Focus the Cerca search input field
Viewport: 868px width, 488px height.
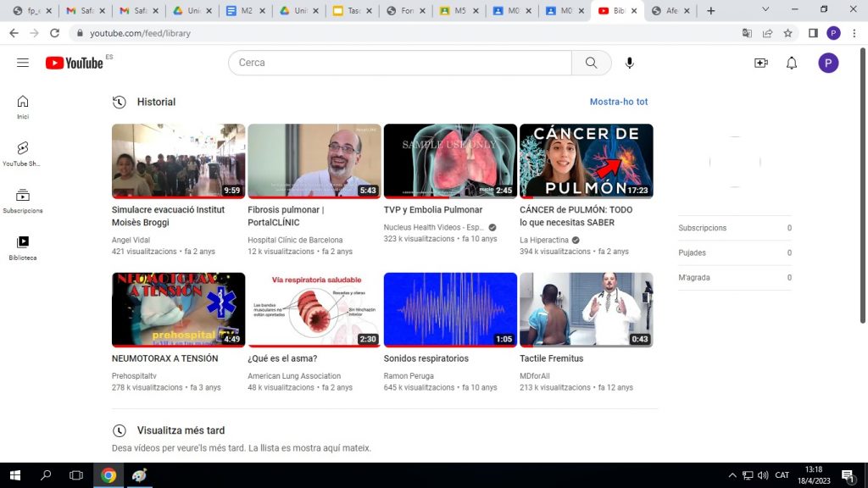(x=399, y=63)
